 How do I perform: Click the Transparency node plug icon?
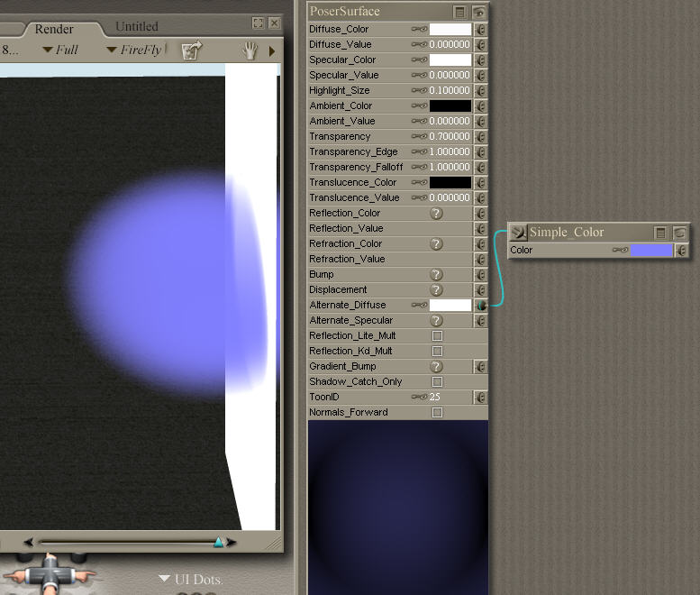coord(480,137)
